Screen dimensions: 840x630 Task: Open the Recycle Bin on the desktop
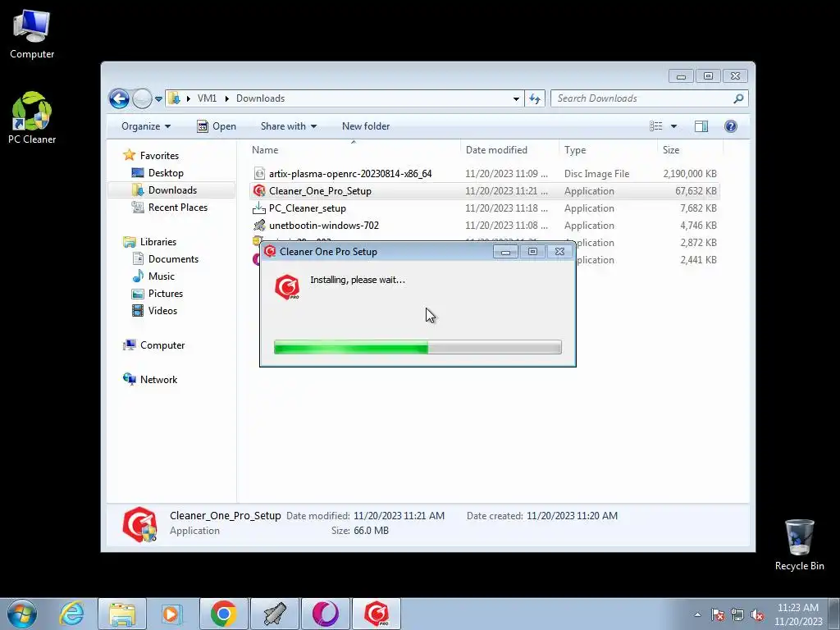(799, 546)
